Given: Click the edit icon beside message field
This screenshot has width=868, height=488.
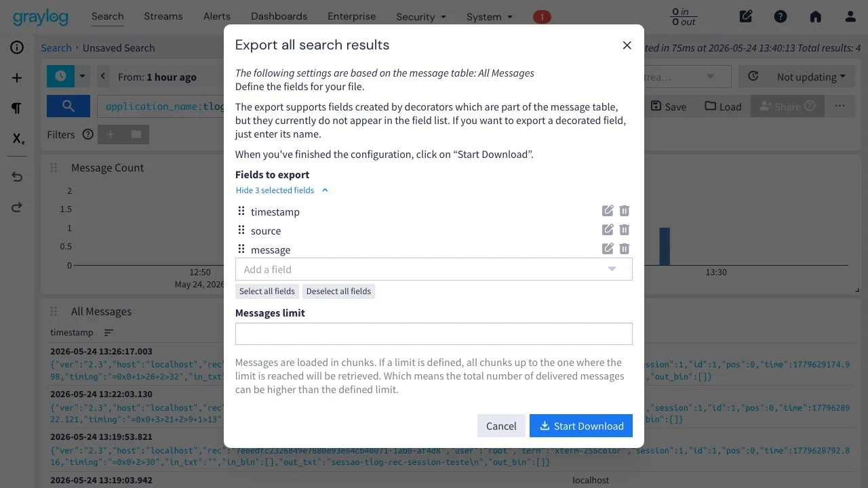Looking at the screenshot, I should [x=608, y=249].
